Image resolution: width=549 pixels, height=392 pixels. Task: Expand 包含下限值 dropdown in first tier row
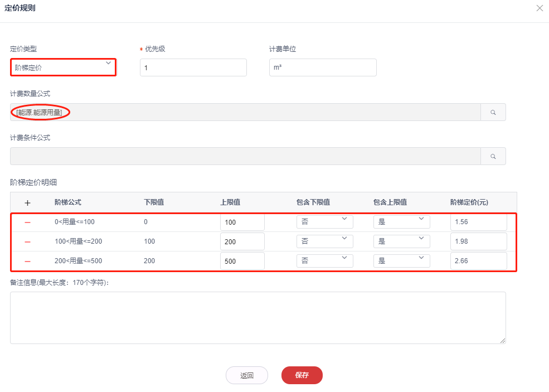[x=324, y=222]
